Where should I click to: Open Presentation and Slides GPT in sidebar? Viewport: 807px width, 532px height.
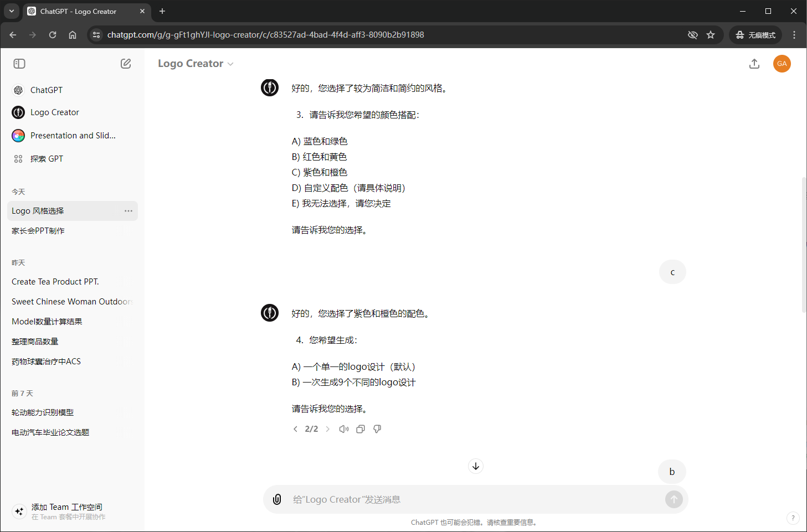click(72, 136)
